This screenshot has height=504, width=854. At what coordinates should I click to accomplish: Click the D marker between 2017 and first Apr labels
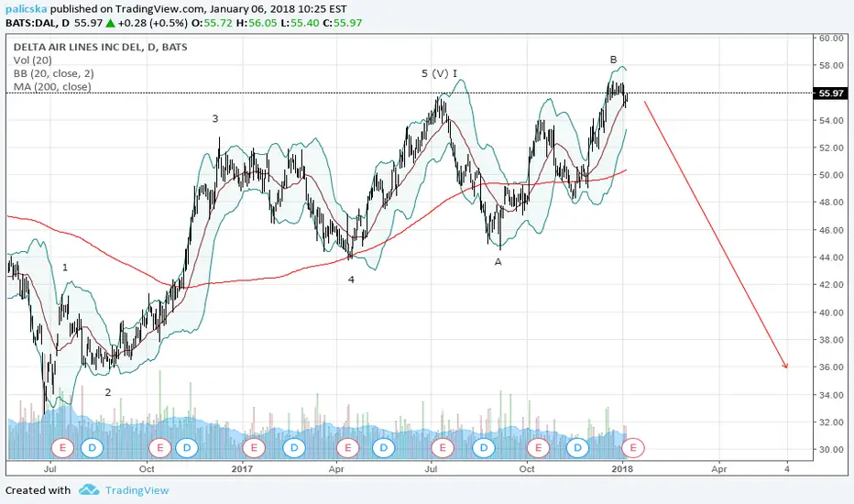(x=294, y=448)
